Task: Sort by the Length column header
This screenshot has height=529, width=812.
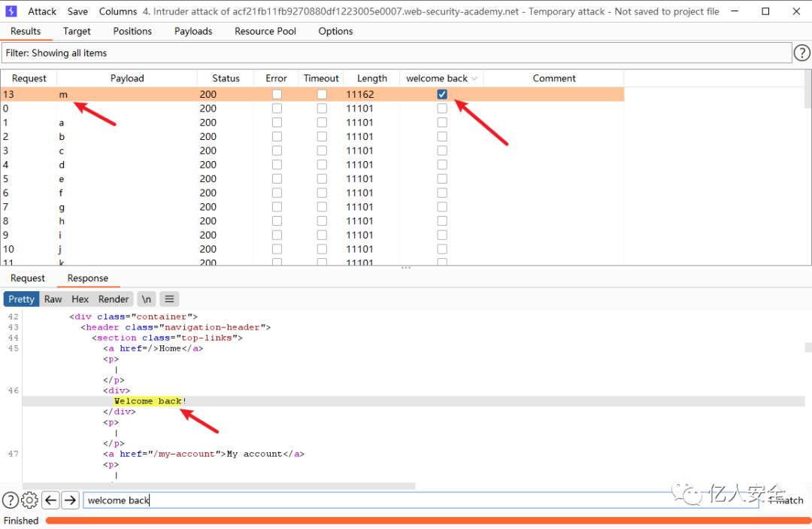Action: 372,78
